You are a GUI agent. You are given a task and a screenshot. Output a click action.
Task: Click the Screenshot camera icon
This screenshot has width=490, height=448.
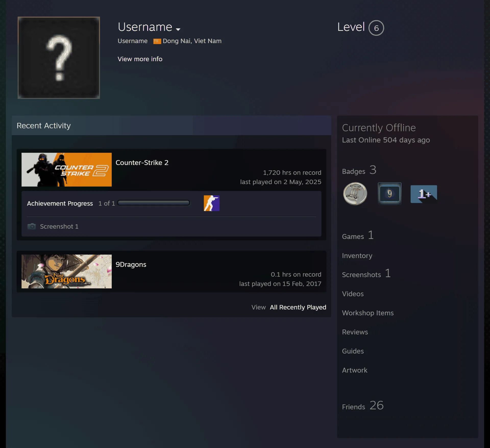(32, 226)
